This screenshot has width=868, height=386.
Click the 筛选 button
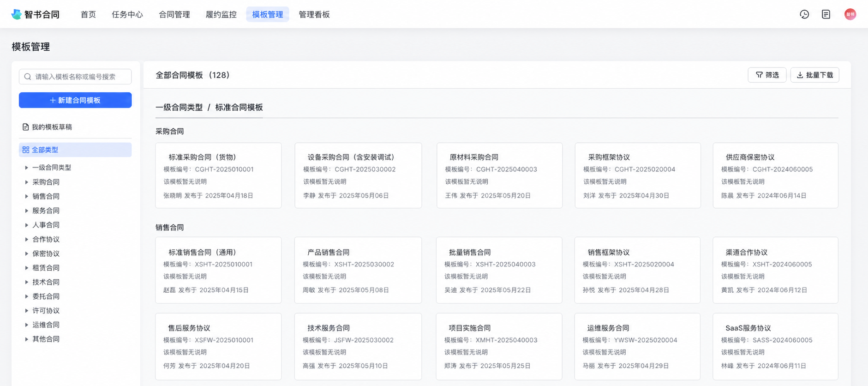[x=767, y=75]
